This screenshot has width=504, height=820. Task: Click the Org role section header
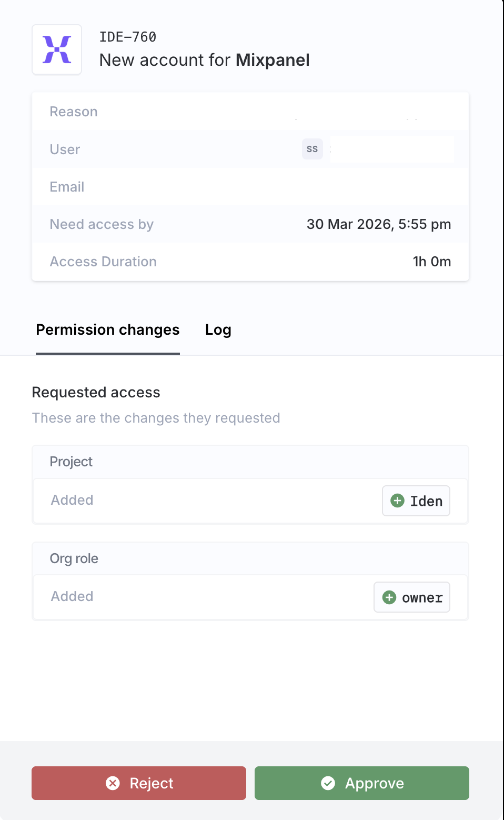click(x=74, y=558)
